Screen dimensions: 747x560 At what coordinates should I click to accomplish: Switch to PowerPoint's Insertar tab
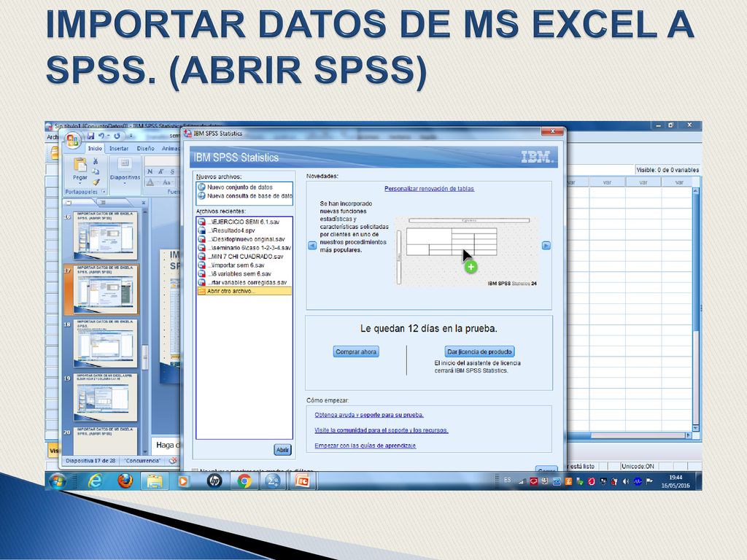click(x=119, y=149)
